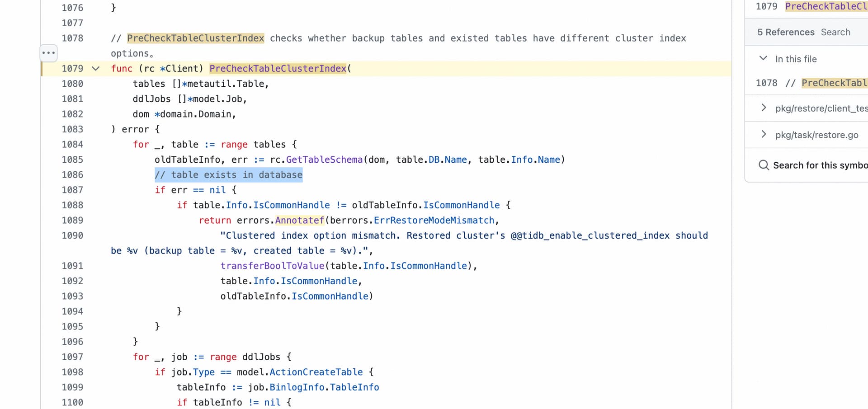
Task: Click the Annotatef symbol on line 1089
Action: click(300, 220)
